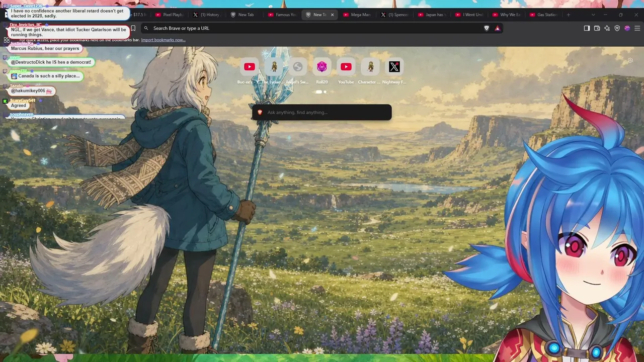The height and width of the screenshot is (362, 644).
Task: Expand the tab search dropdown chevron
Action: [594, 15]
